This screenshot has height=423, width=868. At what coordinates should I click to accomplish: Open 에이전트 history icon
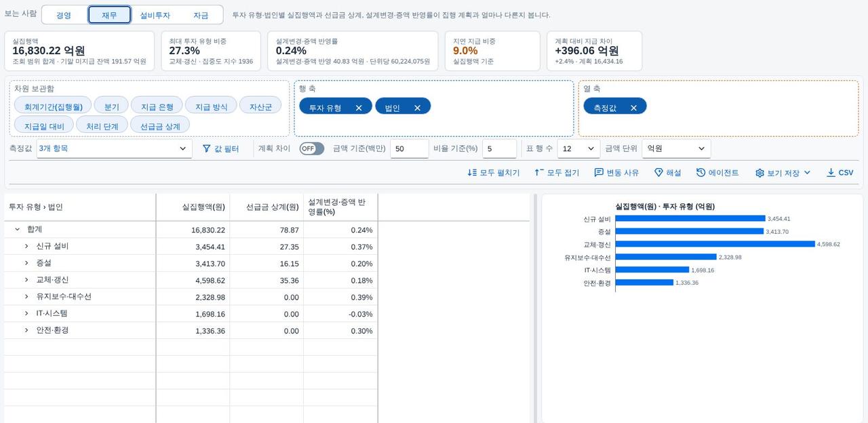701,173
